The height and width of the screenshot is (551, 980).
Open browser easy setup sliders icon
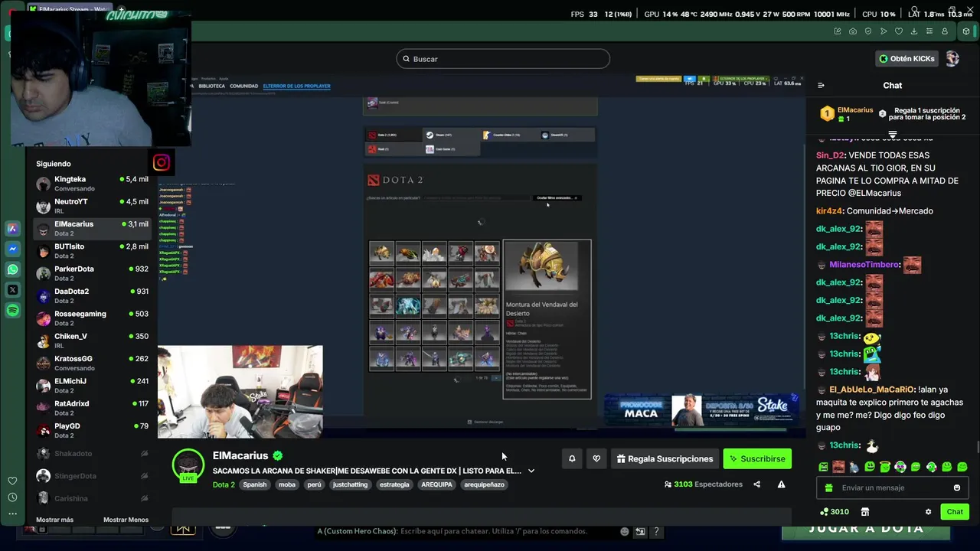click(x=929, y=31)
